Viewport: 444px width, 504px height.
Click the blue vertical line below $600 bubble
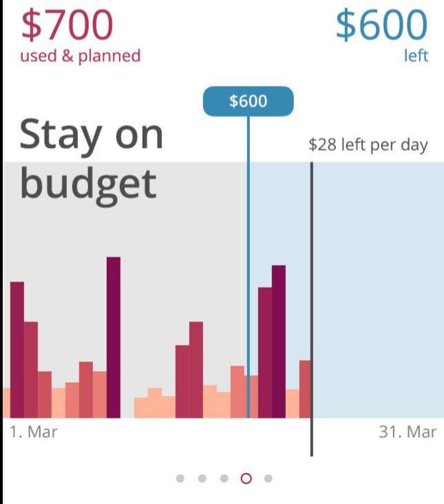click(x=248, y=207)
